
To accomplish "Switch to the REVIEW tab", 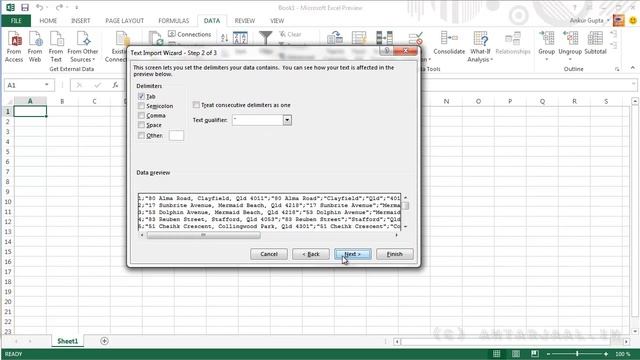I will 244,20.
